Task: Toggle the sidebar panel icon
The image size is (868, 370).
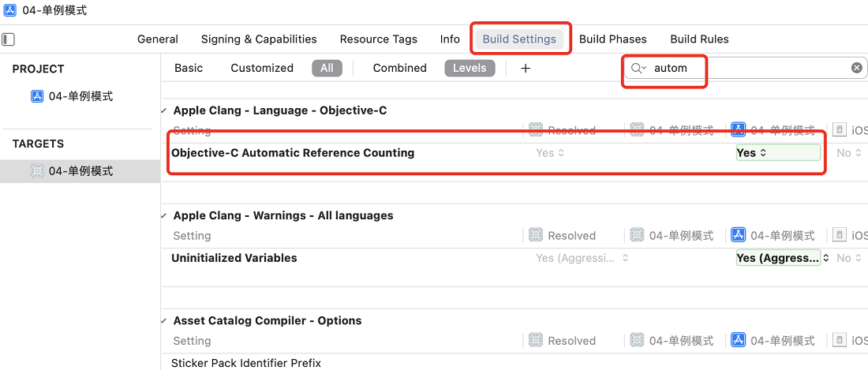Action: [9, 39]
